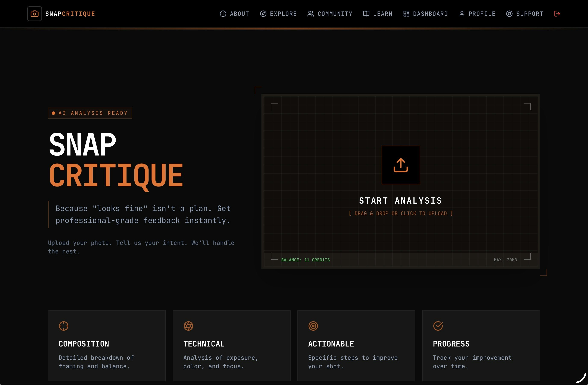
Task: Click the info icon next to About
Action: [223, 14]
